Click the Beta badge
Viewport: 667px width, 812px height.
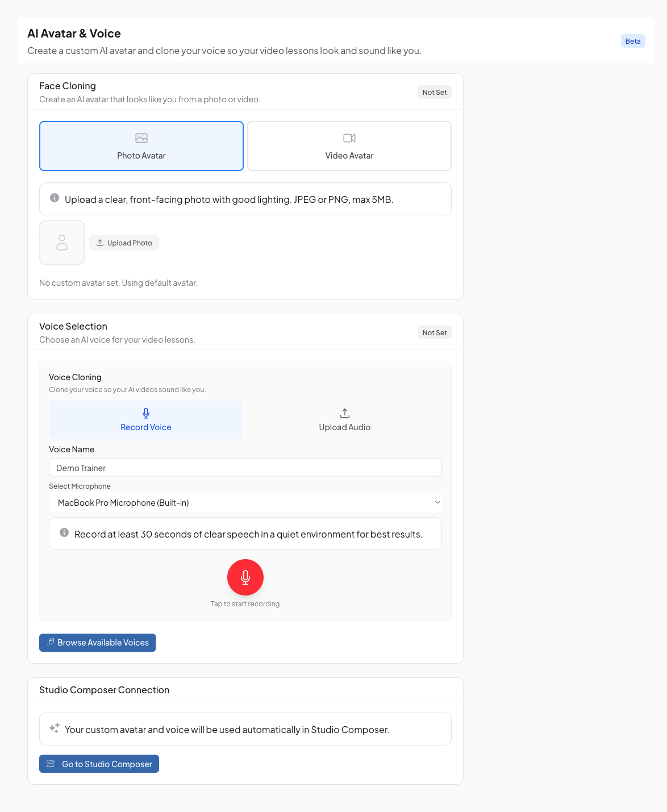tap(633, 41)
